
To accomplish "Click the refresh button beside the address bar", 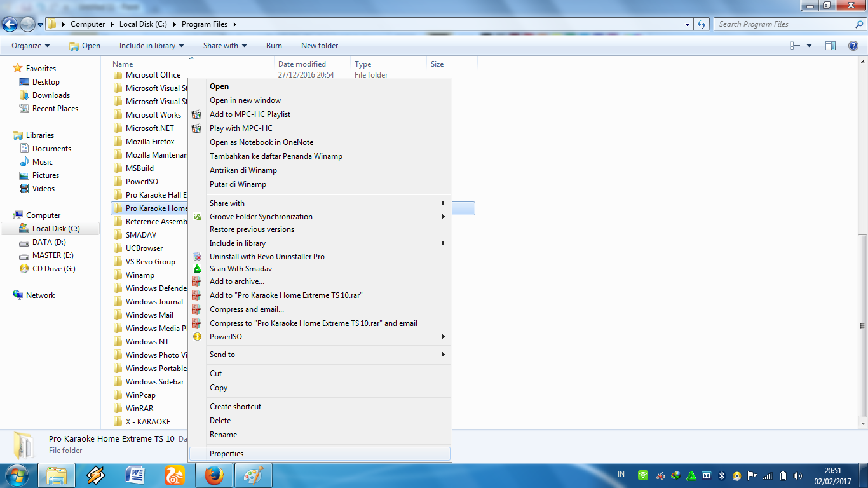I will 702,24.
